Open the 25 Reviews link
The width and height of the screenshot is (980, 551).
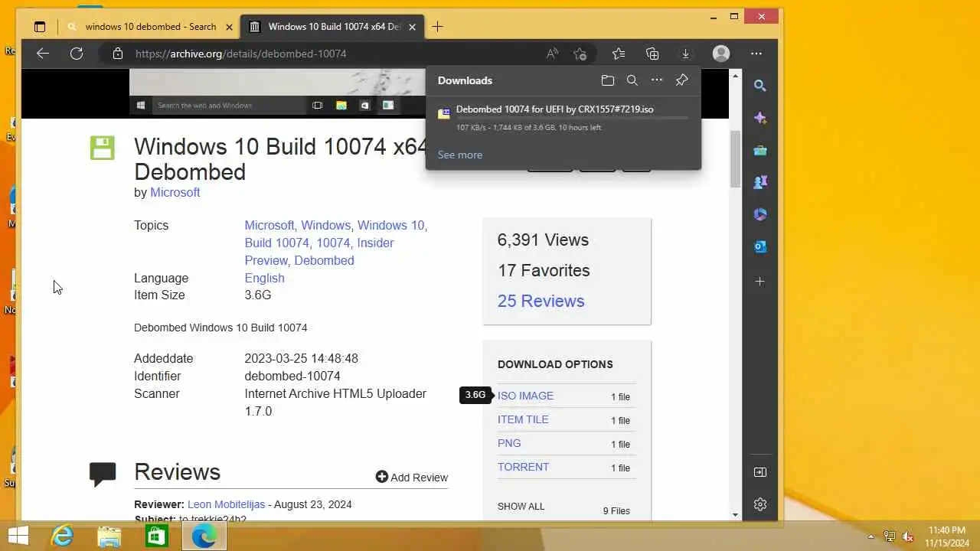pos(541,301)
